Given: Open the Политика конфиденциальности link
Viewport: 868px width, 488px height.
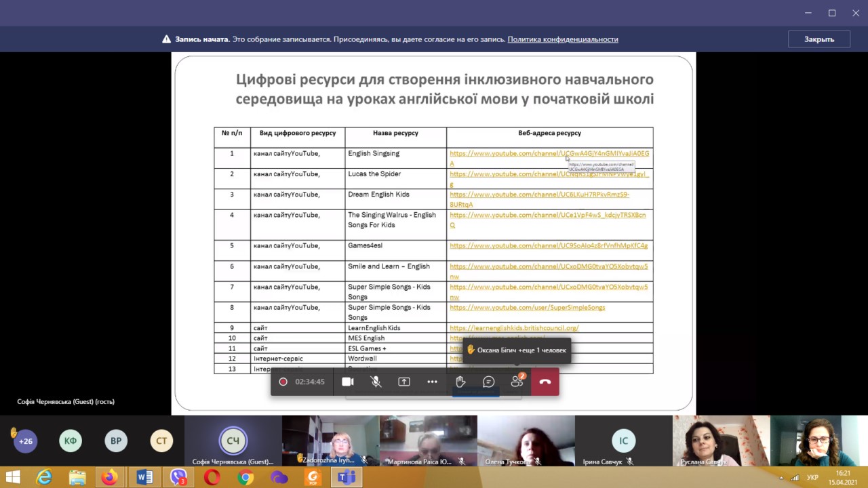Looking at the screenshot, I should 562,39.
